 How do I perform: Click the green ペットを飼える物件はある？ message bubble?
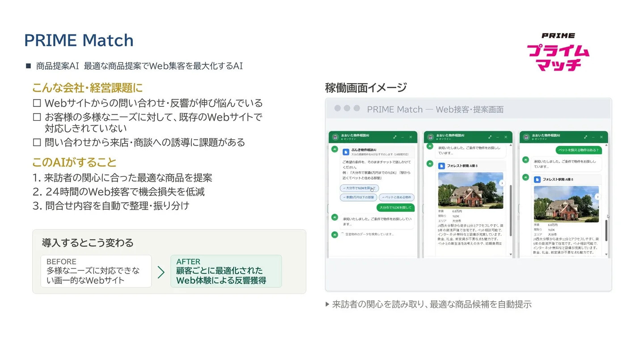579,150
